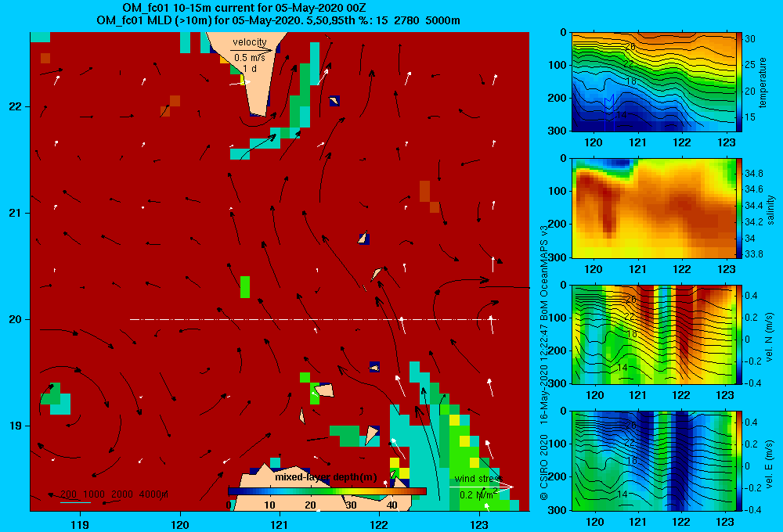783x532 pixels.
Task: Click latitude tick "21" on the main map
Action: point(15,213)
